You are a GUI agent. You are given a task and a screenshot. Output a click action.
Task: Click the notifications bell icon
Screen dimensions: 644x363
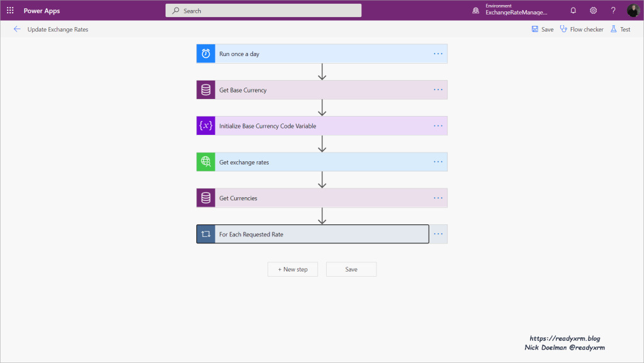point(573,11)
